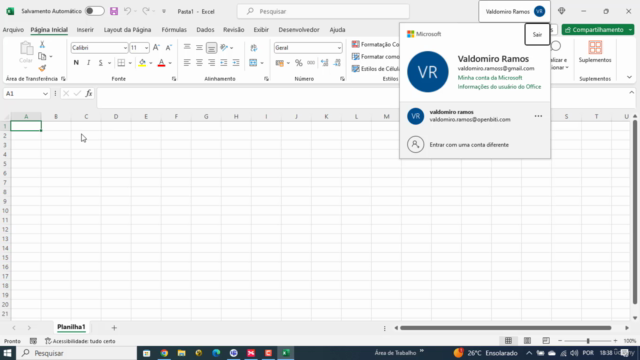Open the font color dropdown arrow
The height and width of the screenshot is (360, 640).
coord(170,63)
